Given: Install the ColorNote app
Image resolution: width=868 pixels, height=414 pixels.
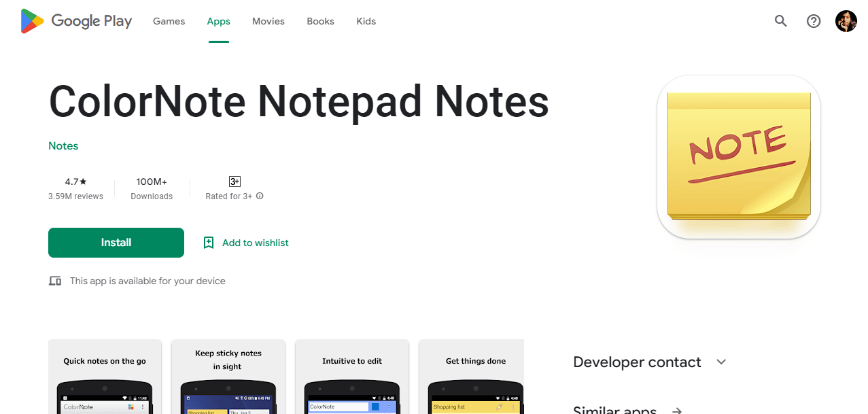Looking at the screenshot, I should pyautogui.click(x=116, y=243).
